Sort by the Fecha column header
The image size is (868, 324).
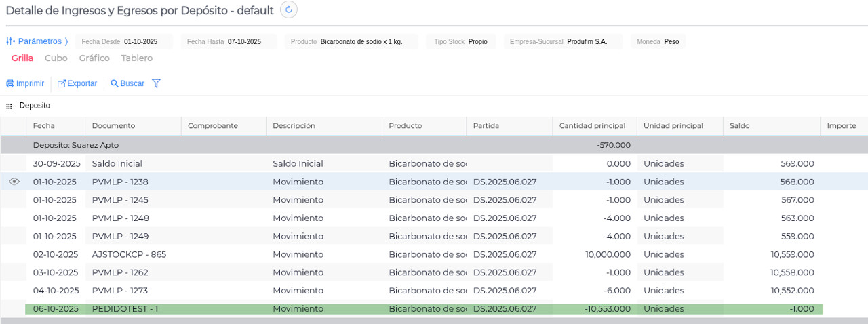click(44, 125)
